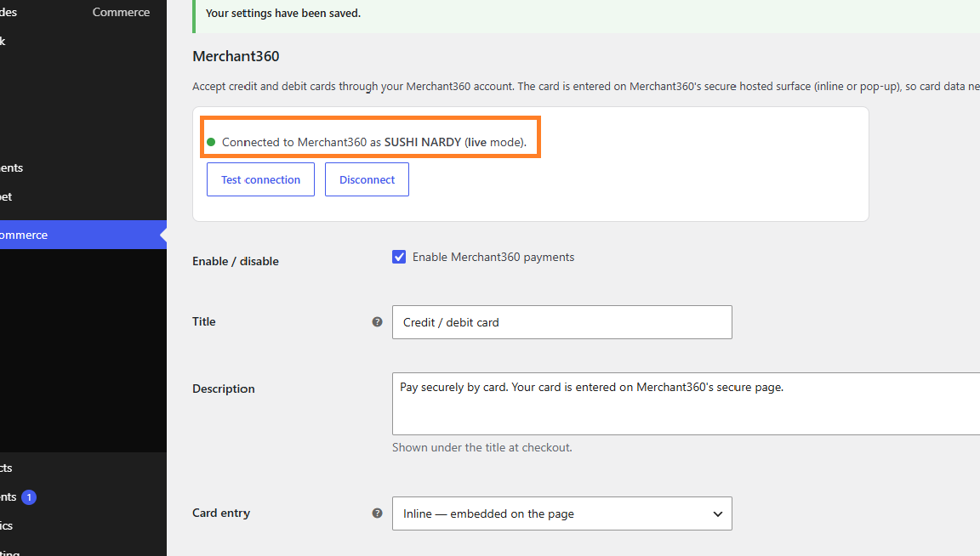This screenshot has width=980, height=556.
Task: Click the SUSHI NARDY connection status text
Action: click(373, 142)
